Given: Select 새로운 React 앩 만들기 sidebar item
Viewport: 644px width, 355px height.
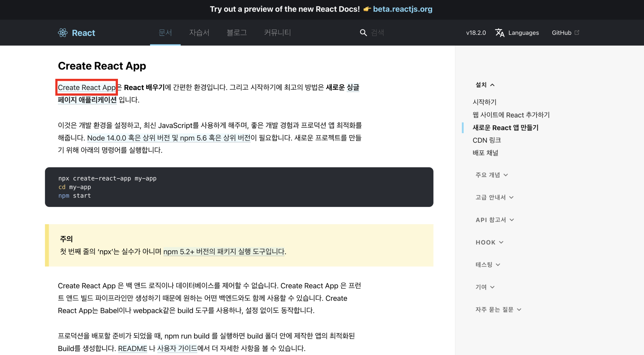Looking at the screenshot, I should [506, 127].
